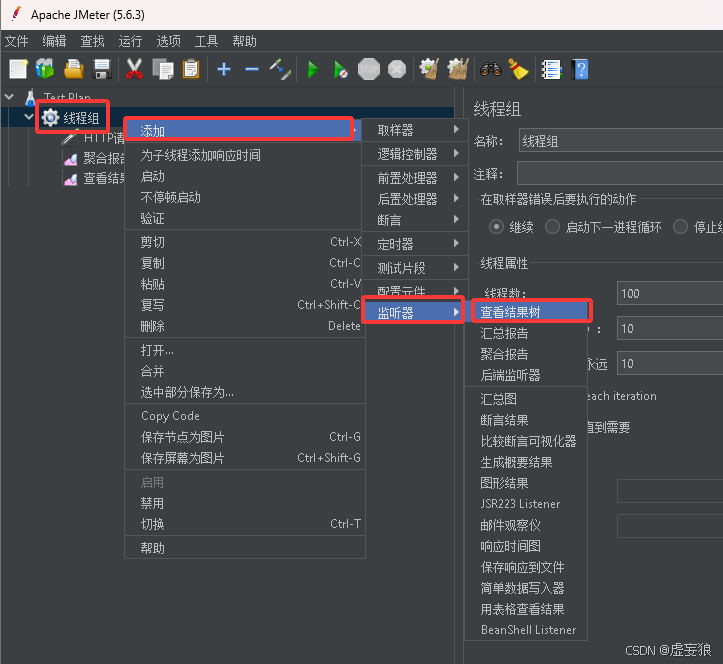723x664 pixels.
Task: Collapse the Test Plan tree node
Action: 9,97
